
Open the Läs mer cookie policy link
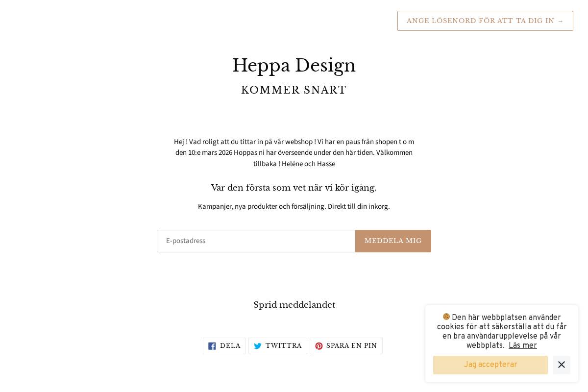(522, 345)
